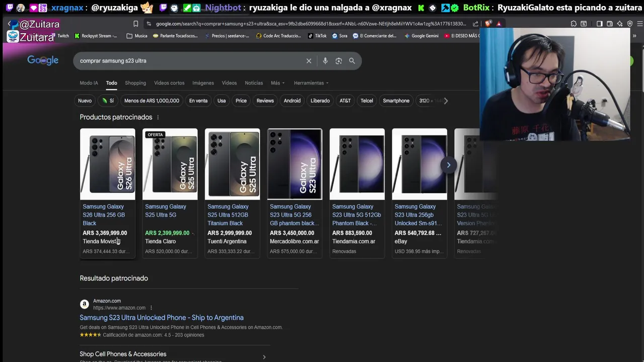Open Google Lens image search icon
Viewport: 644px width, 362px height.
click(339, 61)
